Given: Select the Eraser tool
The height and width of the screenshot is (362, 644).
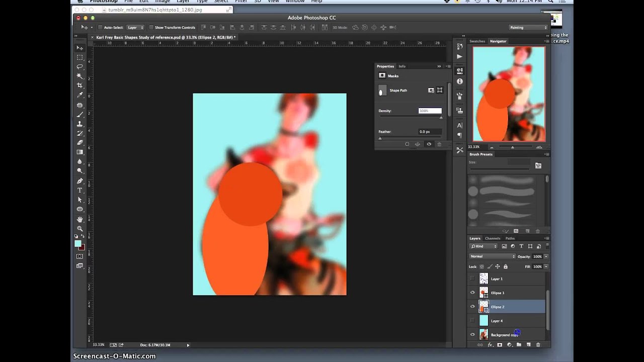Looking at the screenshot, I should tap(79, 142).
